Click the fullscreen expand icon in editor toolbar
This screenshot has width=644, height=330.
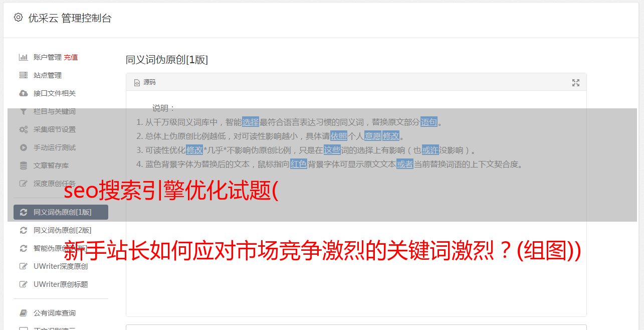point(576,83)
